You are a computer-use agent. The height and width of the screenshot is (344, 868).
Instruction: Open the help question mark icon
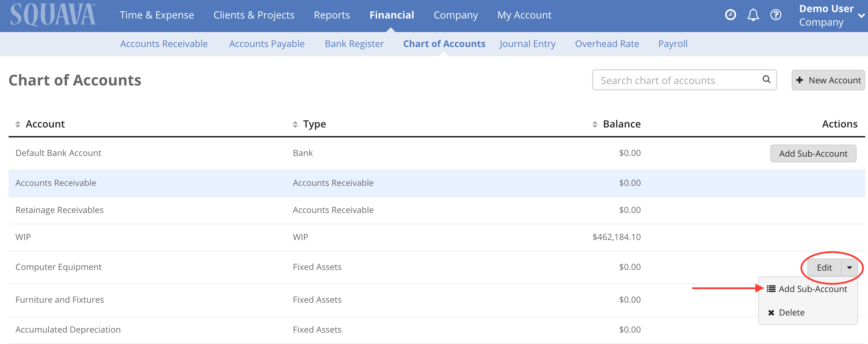pos(776,15)
